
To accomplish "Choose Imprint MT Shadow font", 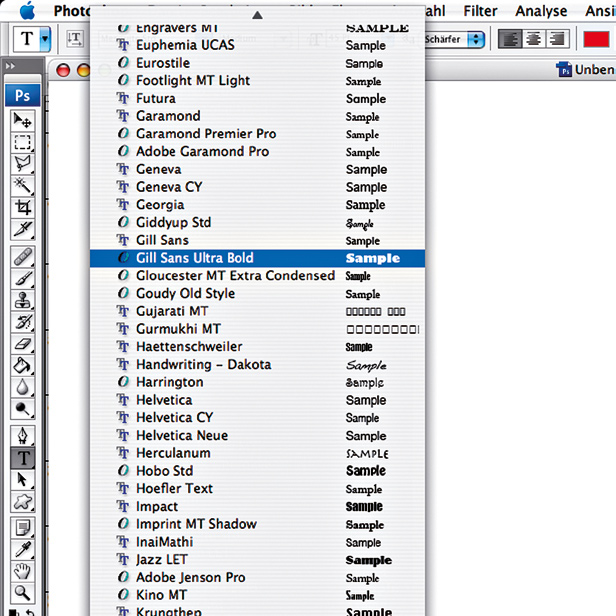I will pyautogui.click(x=257, y=524).
